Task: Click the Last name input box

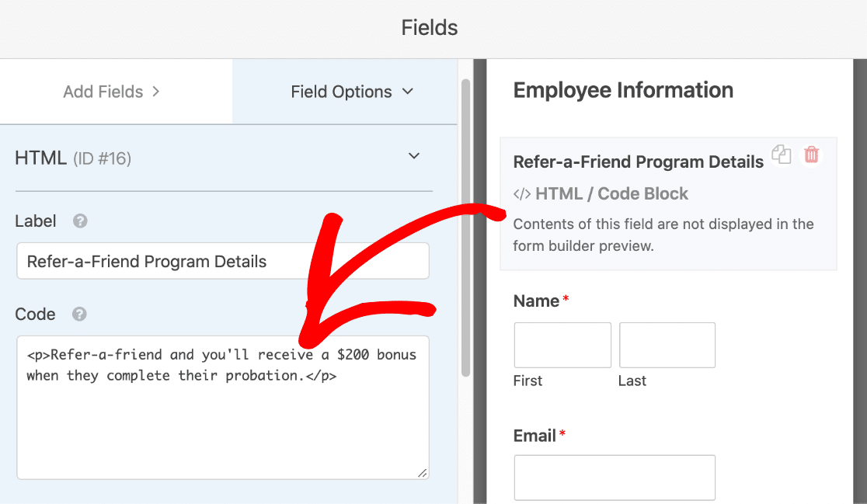Action: click(x=667, y=345)
